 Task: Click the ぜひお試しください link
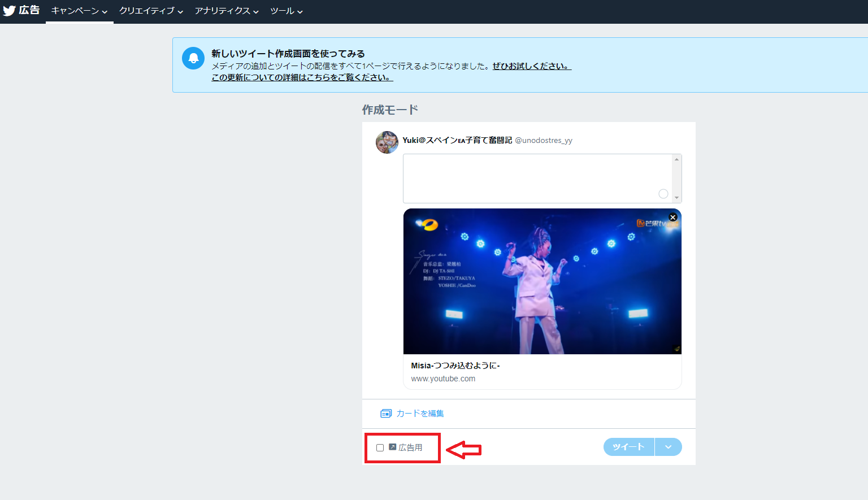(x=532, y=66)
